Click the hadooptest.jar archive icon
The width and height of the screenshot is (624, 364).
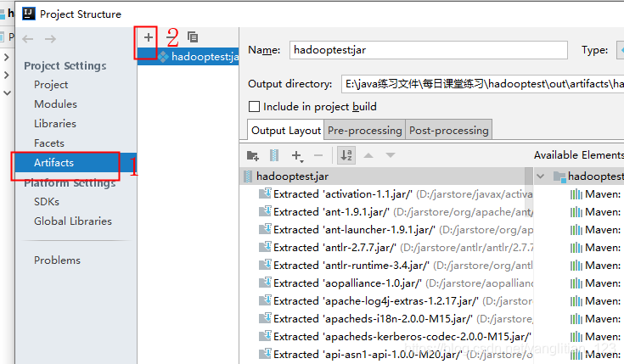tap(248, 176)
